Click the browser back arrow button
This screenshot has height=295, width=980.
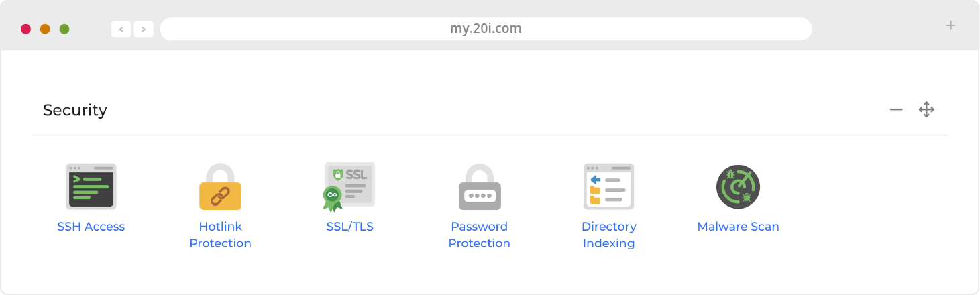(121, 29)
